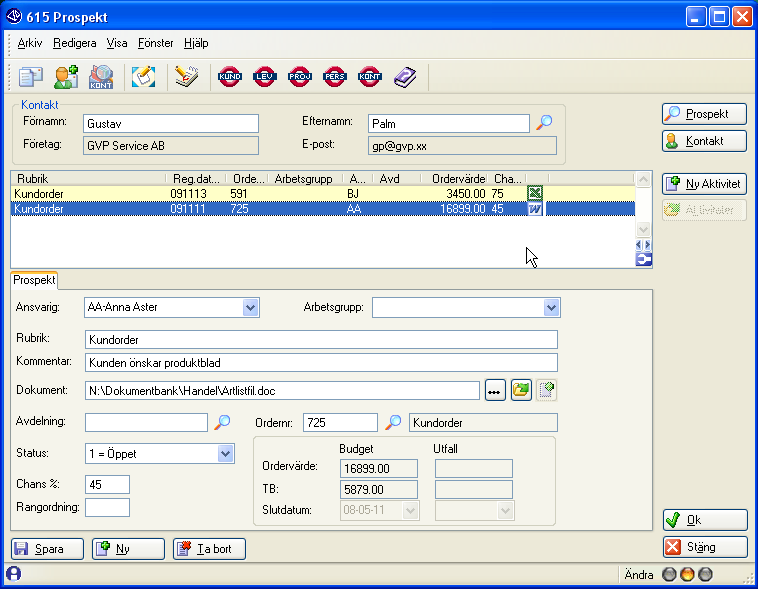Open the Fönster menu

(x=155, y=43)
